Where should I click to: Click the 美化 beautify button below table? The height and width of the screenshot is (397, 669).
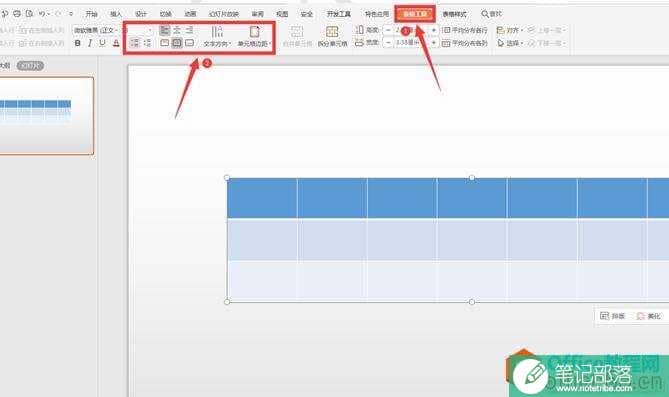point(649,316)
